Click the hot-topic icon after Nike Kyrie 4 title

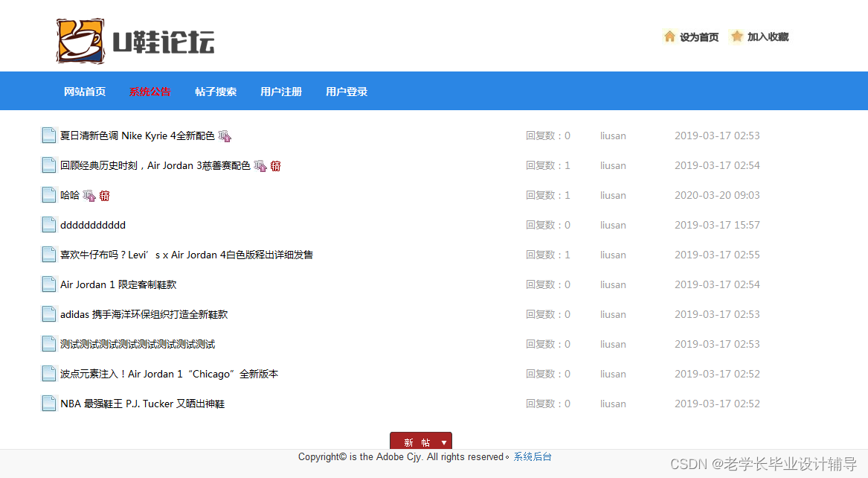[223, 136]
